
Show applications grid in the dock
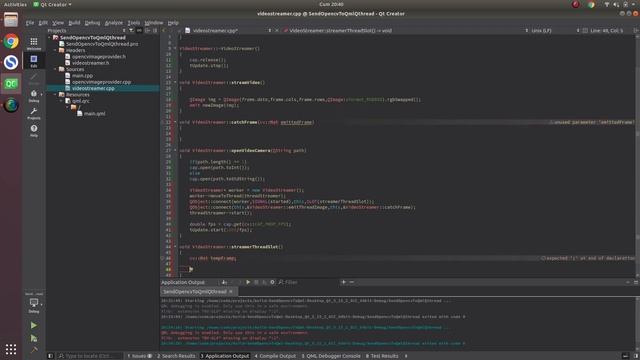click(x=11, y=349)
